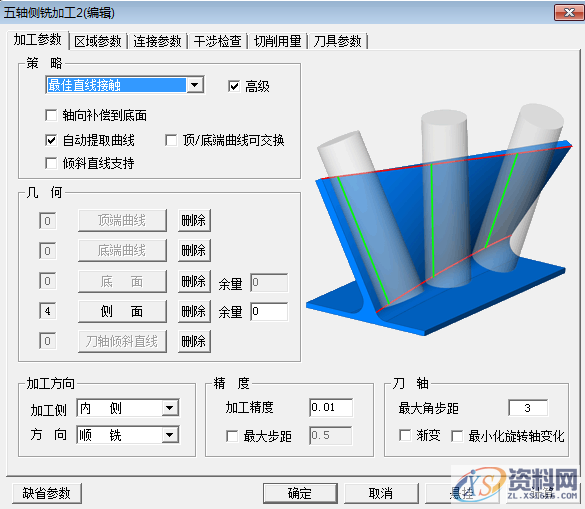Click the 侧 面 selection button
This screenshot has height=509, width=585.
click(122, 311)
